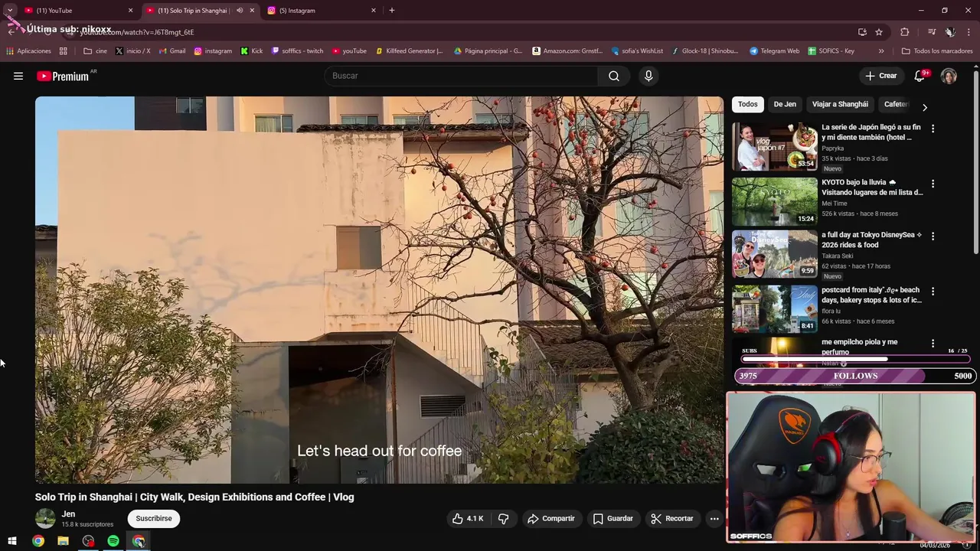This screenshot has width=980, height=551.
Task: Open the Killfeed Generator bookmark
Action: click(x=409, y=51)
